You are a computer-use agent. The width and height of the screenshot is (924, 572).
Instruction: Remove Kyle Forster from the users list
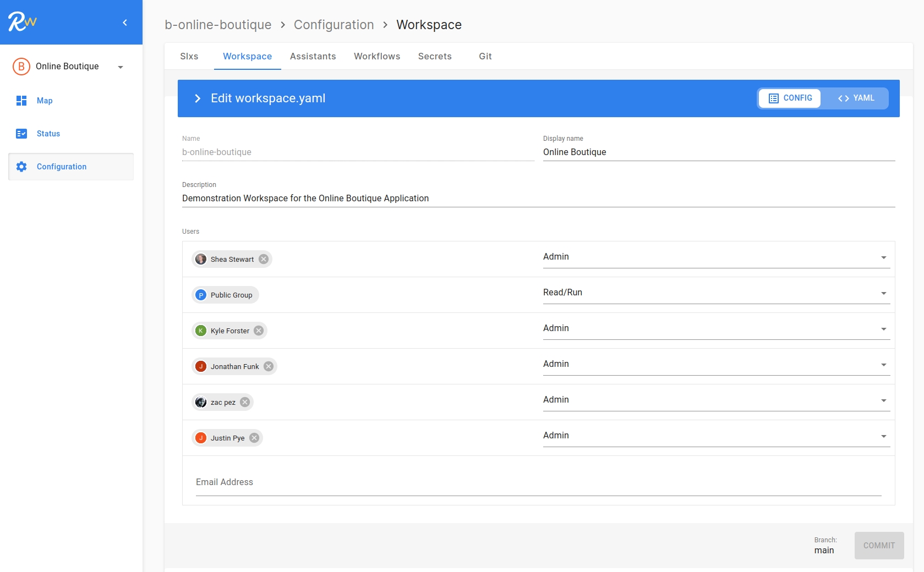(258, 331)
